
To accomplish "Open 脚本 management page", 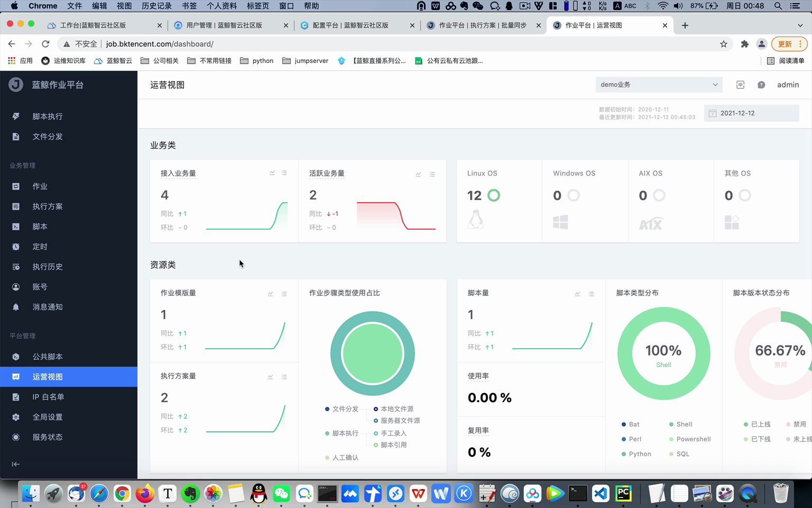I will [x=40, y=226].
